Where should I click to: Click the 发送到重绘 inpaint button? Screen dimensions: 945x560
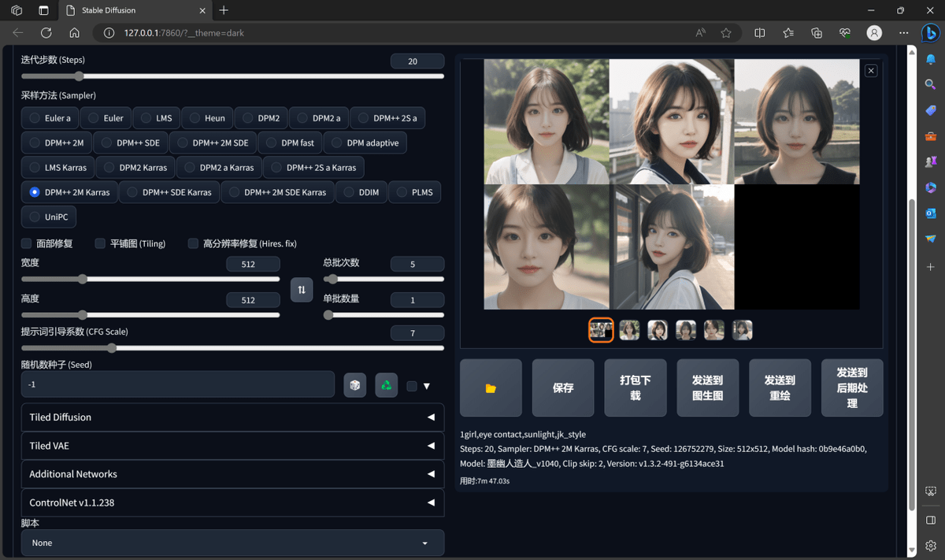click(x=780, y=388)
